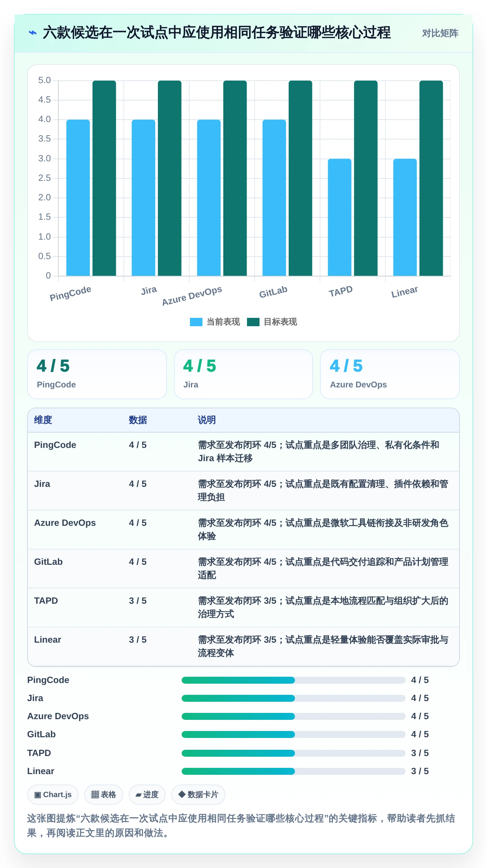Click the blue lightning icon beside the title
Screen dimensions: 487x868
(32, 33)
